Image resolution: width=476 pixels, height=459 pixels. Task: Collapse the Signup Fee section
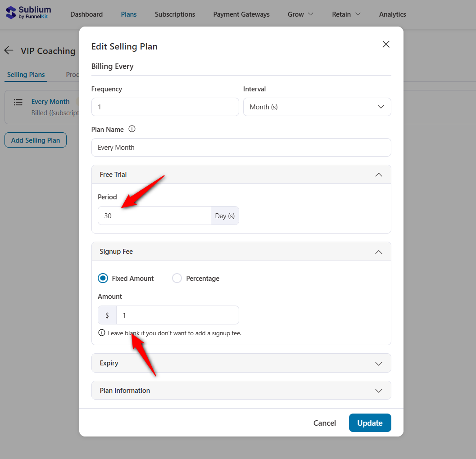(378, 252)
